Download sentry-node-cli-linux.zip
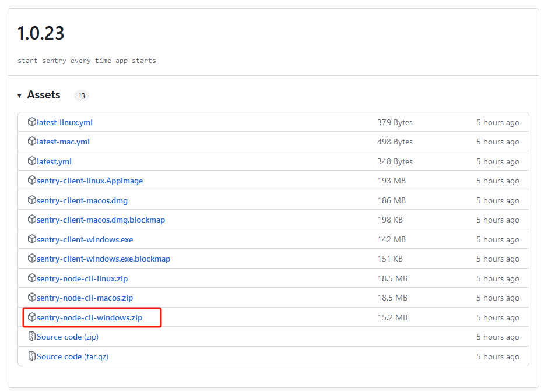The width and height of the screenshot is (541, 392). click(x=82, y=278)
